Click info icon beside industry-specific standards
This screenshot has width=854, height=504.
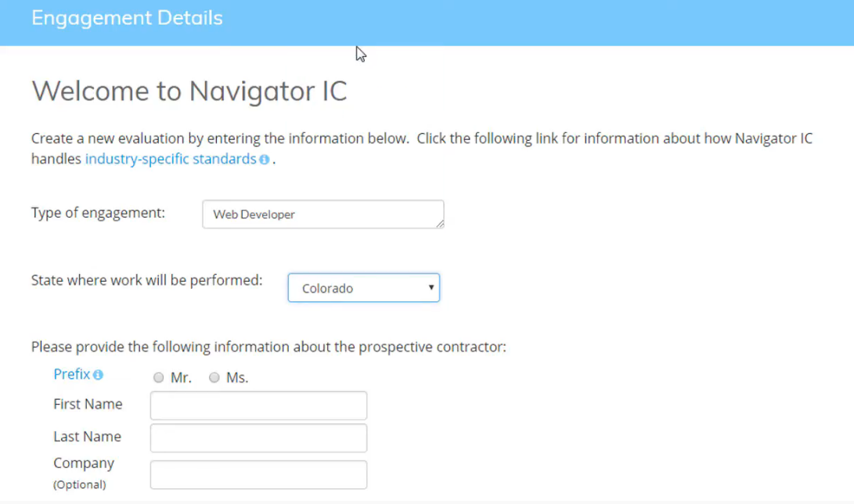[265, 160]
